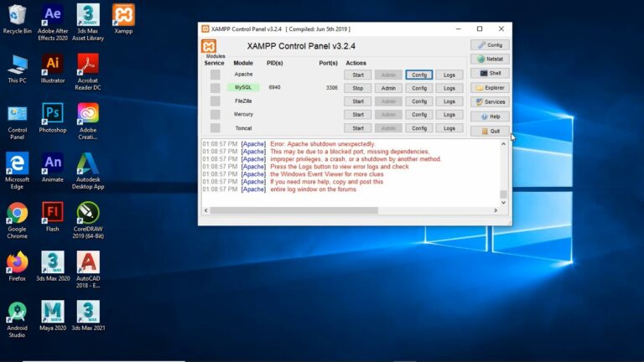The height and width of the screenshot is (362, 644).
Task: Open the Help button
Action: click(x=490, y=116)
